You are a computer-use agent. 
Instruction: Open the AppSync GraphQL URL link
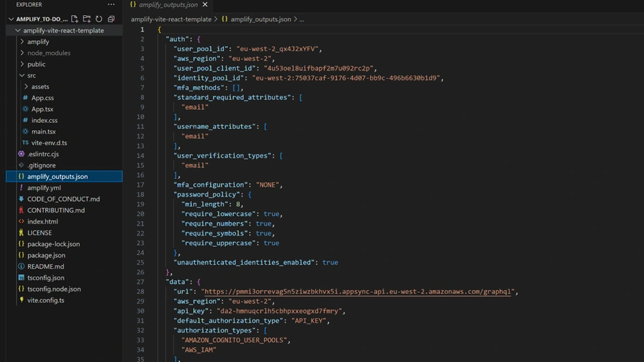[357, 291]
